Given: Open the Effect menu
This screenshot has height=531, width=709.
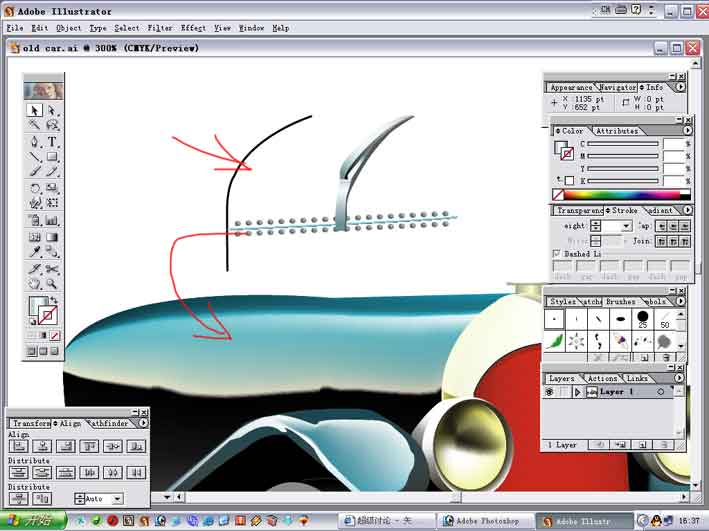Looking at the screenshot, I should click(193, 28).
